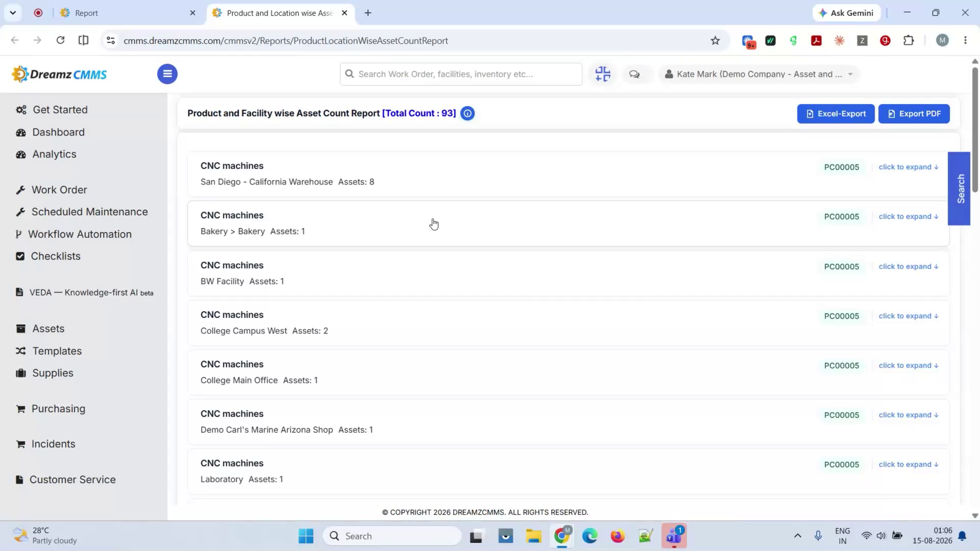Open Chrome side panel icon

(83, 40)
